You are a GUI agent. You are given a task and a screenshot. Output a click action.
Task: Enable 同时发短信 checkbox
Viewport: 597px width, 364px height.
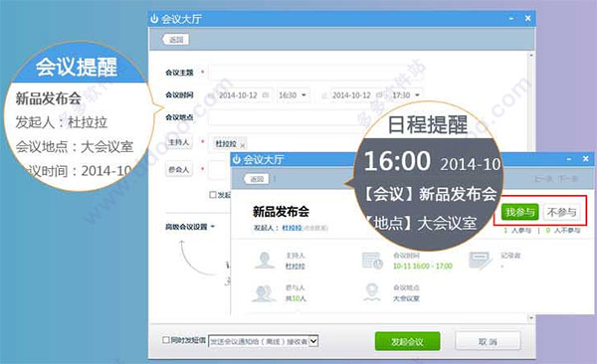[166, 339]
